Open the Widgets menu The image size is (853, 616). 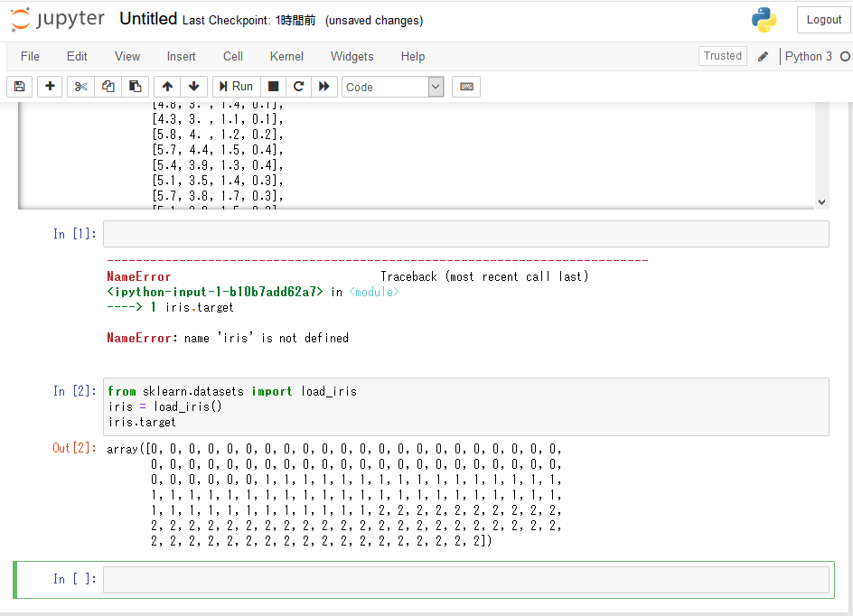(x=352, y=57)
